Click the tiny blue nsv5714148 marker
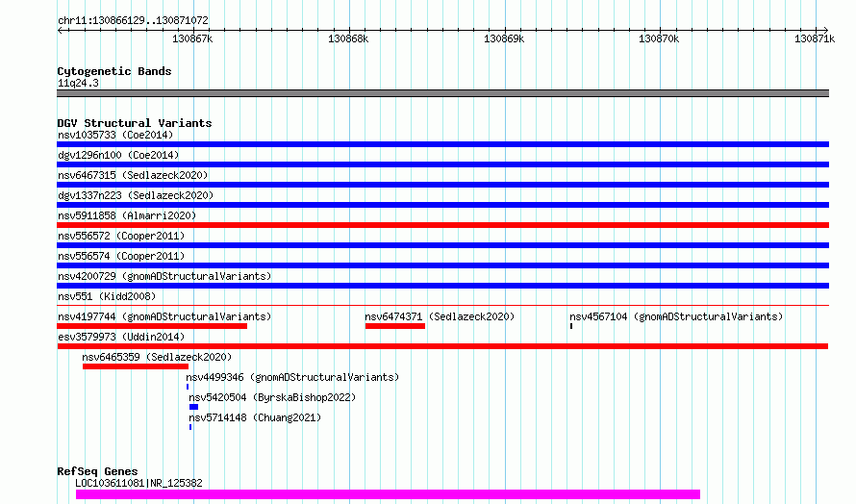 [190, 427]
